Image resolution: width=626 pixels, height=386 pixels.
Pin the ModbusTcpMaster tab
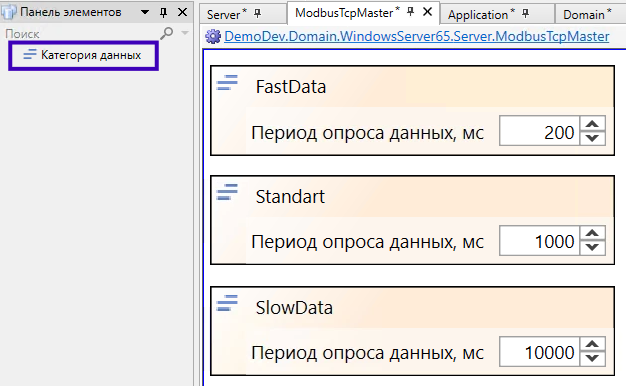pos(410,12)
